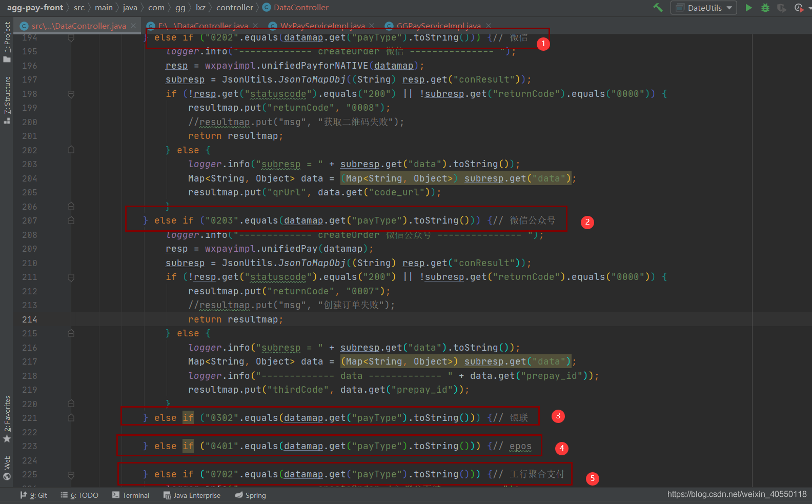812x504 pixels.
Task: Open the Favorites tool window
Action: [7, 419]
